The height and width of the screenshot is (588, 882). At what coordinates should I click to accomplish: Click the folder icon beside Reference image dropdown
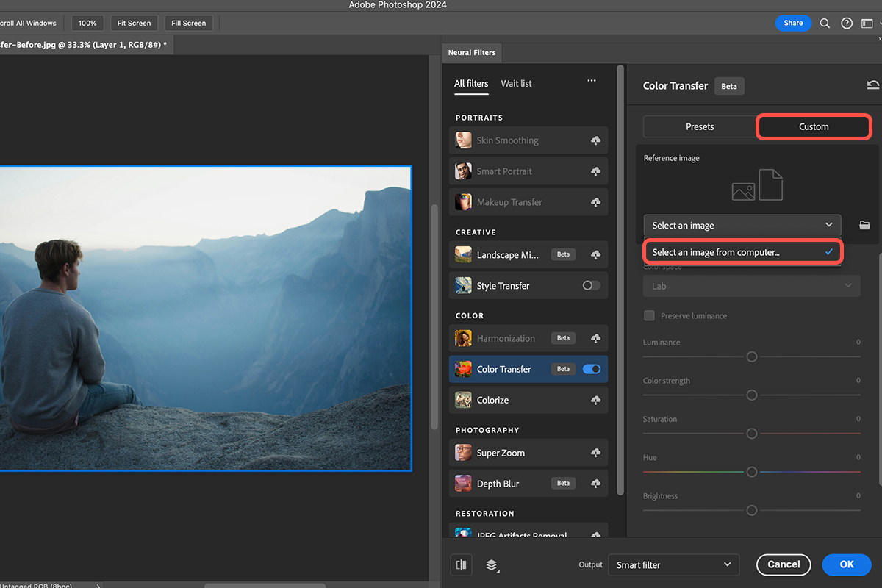[x=864, y=225]
